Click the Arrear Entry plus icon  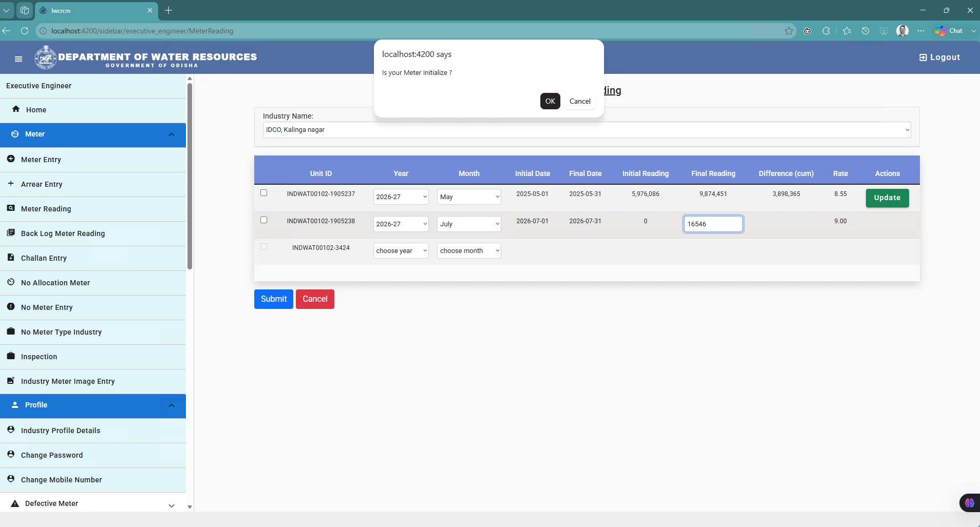pos(11,183)
